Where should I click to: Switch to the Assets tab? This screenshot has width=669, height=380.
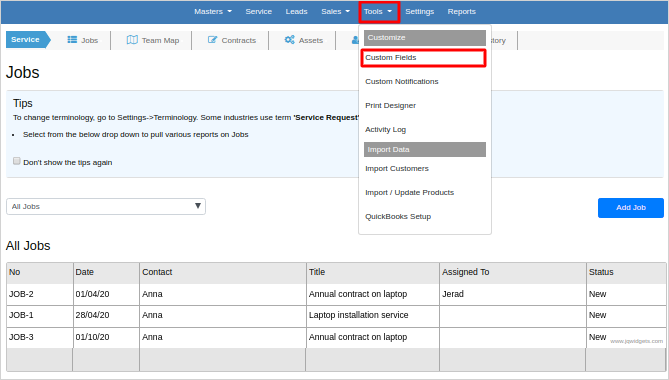303,40
